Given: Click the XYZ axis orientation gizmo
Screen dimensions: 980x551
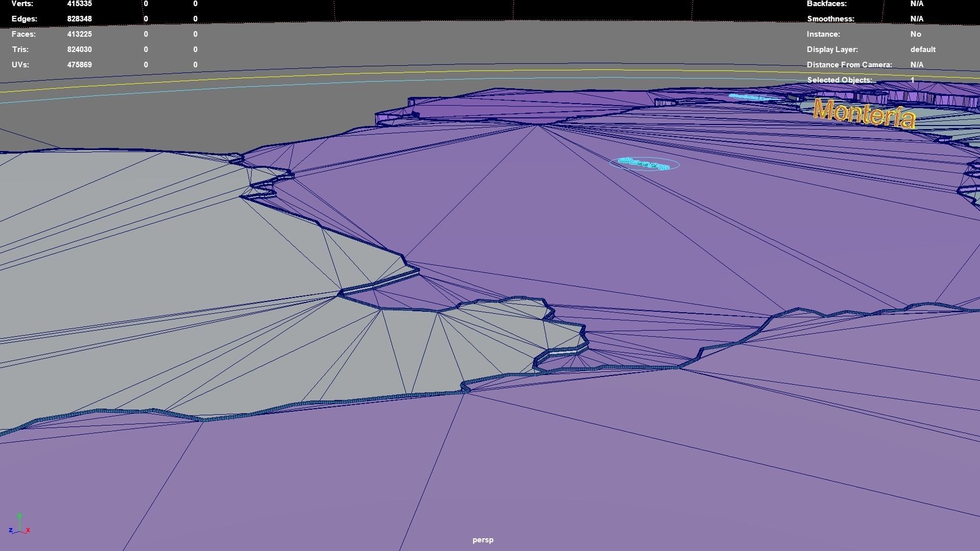Looking at the screenshot, I should 19,525.
